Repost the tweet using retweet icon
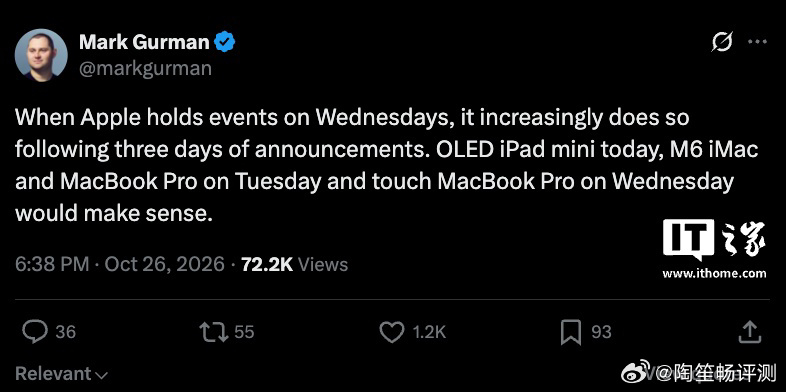Screen dimensions: 786x392 [214, 332]
